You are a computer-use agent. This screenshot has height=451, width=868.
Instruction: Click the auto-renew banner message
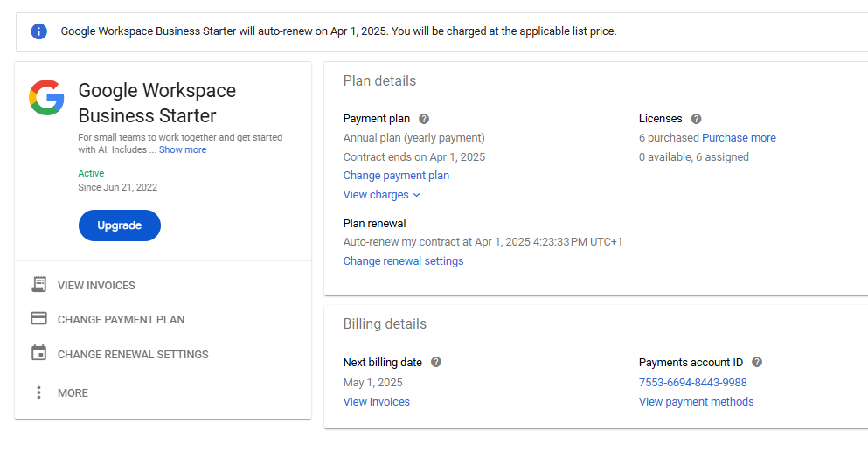[338, 31]
